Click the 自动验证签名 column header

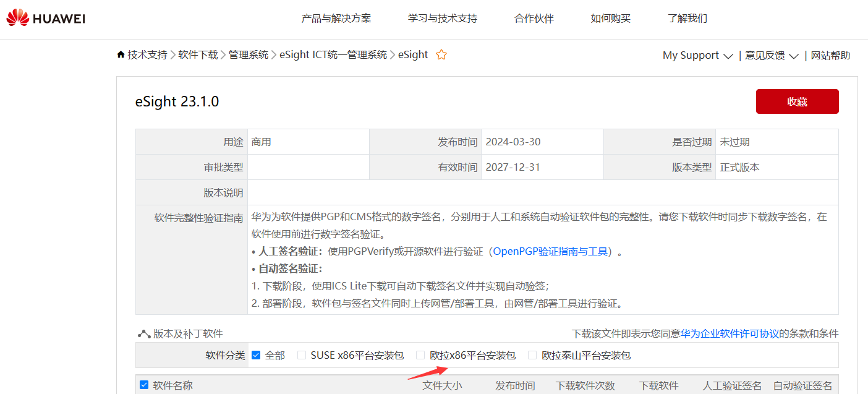[x=802, y=385]
